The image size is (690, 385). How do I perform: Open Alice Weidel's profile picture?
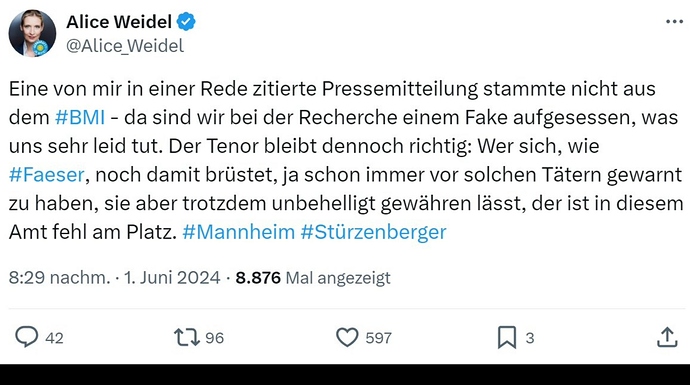[x=32, y=33]
